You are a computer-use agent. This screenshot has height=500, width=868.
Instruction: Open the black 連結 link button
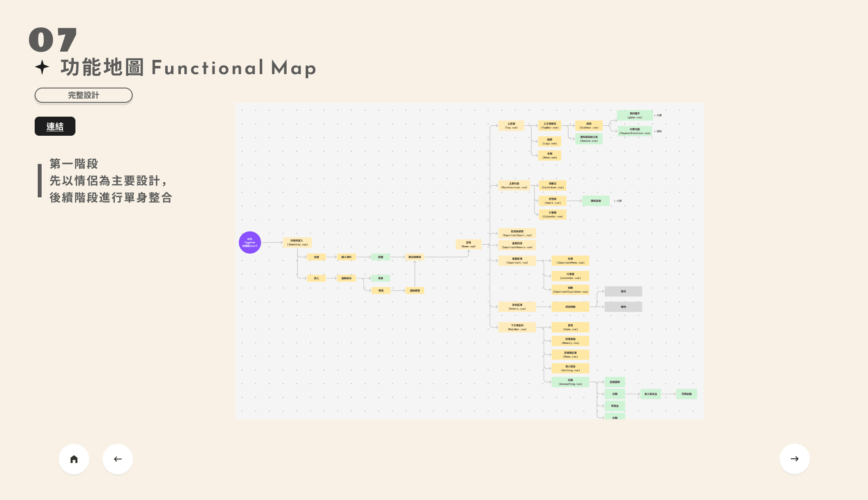[x=55, y=126]
